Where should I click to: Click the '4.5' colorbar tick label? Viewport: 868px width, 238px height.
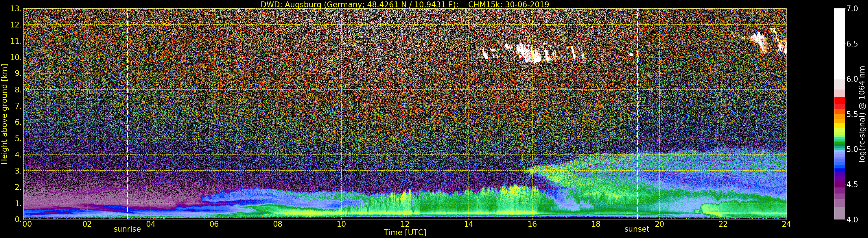852,185
